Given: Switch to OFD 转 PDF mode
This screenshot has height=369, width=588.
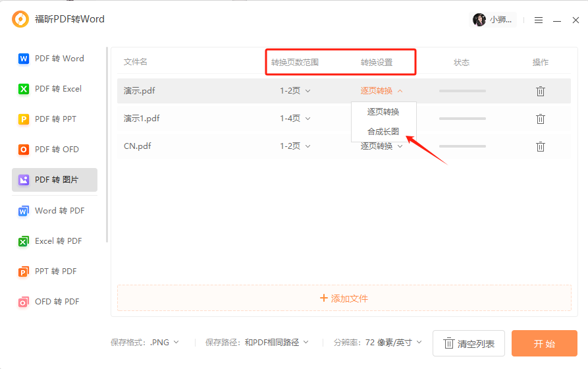Looking at the screenshot, I should [55, 302].
